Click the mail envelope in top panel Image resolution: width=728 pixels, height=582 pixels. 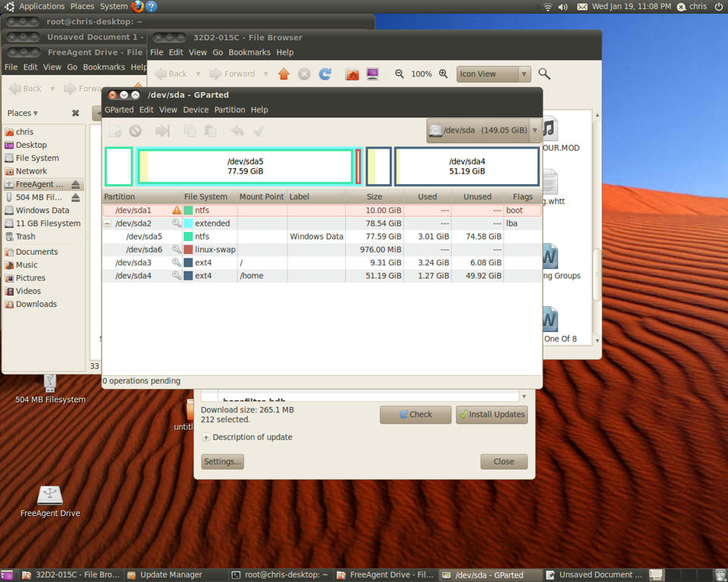[x=582, y=7]
